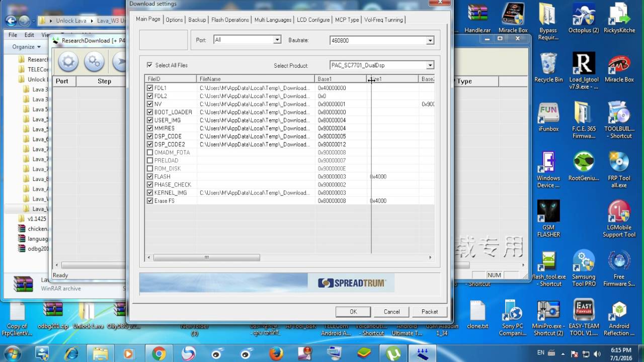The image size is (644, 362).
Task: Click the OK button
Action: 353,312
